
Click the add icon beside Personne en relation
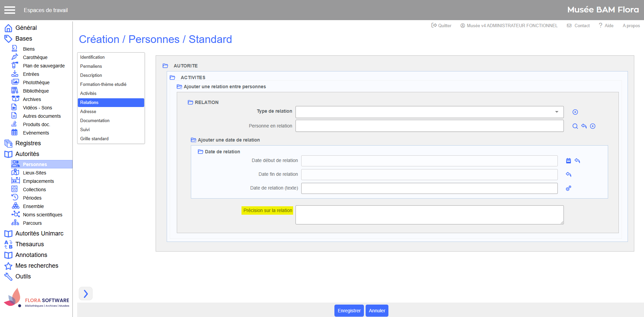click(593, 126)
